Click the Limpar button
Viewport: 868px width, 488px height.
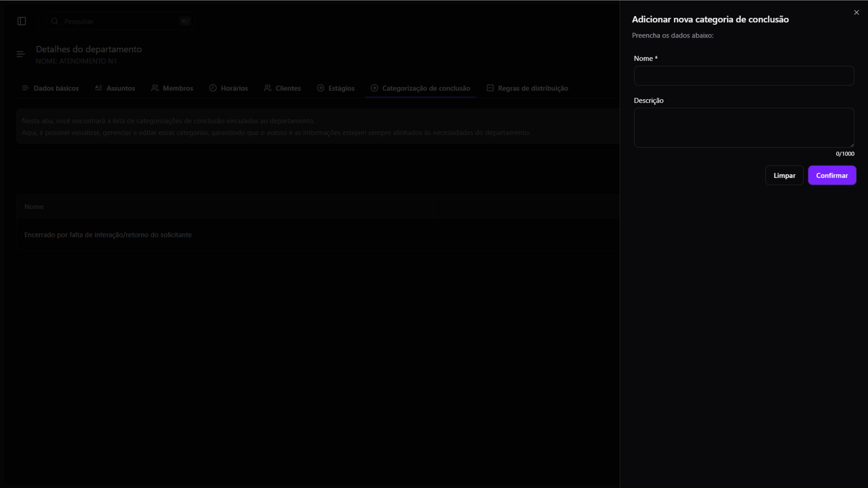coord(784,176)
